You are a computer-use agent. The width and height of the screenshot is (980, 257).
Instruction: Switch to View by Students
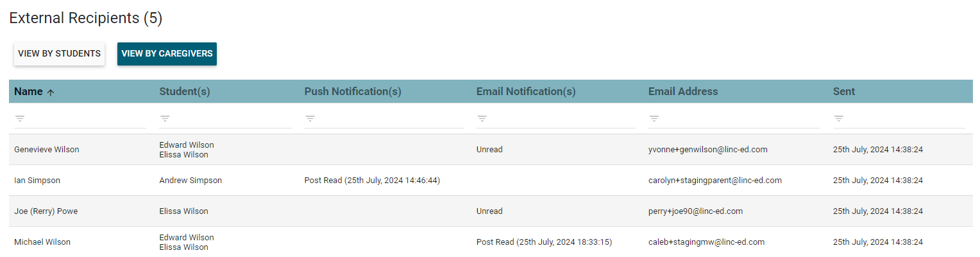pos(59,54)
